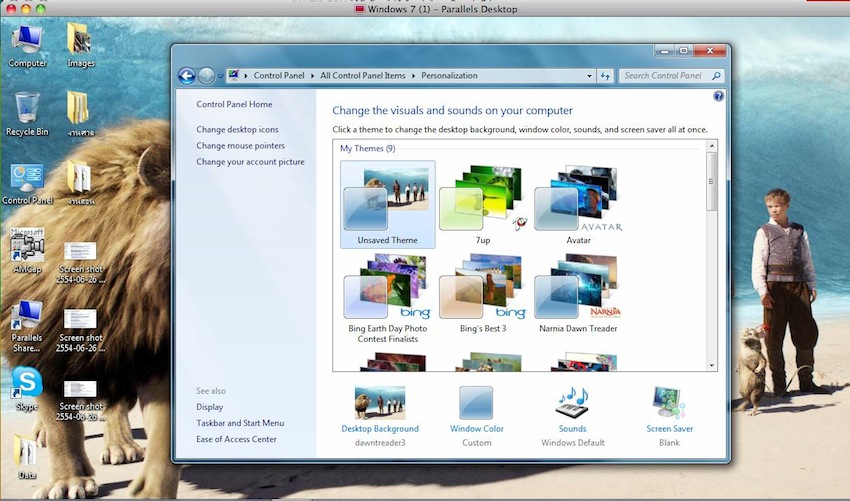Image resolution: width=850 pixels, height=501 pixels.
Task: Open Control Panel Home link
Action: (234, 104)
